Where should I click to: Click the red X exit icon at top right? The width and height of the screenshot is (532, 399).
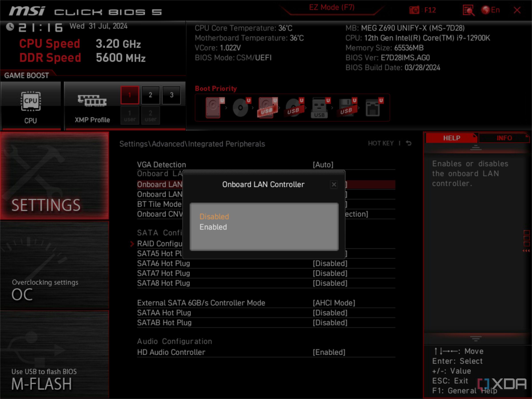[x=517, y=10]
